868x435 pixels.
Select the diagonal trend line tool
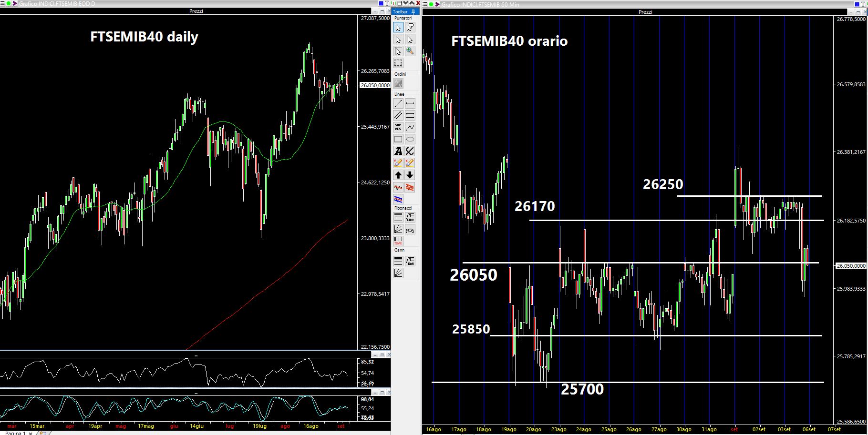pyautogui.click(x=398, y=103)
